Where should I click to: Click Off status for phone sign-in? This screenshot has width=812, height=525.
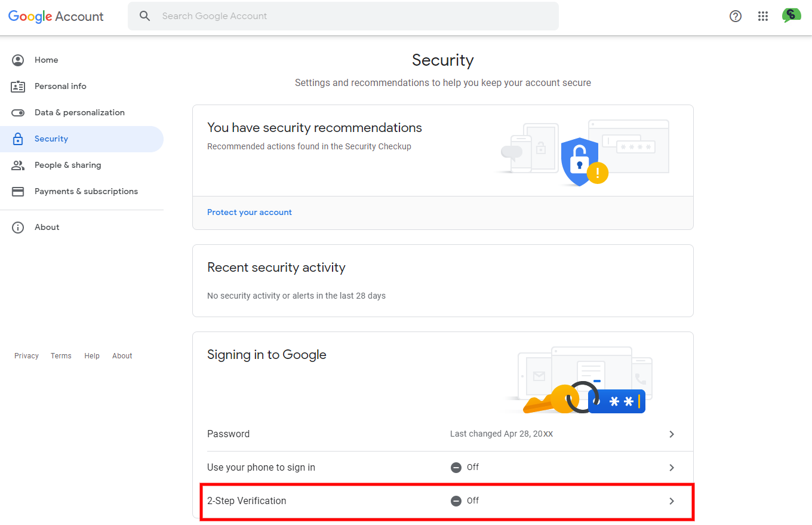coord(465,467)
